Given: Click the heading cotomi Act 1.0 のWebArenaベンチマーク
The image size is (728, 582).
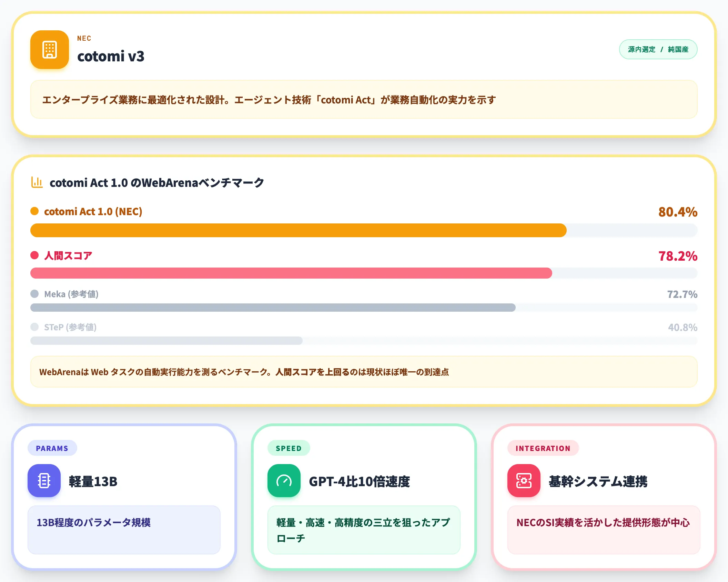Looking at the screenshot, I should pos(157,182).
